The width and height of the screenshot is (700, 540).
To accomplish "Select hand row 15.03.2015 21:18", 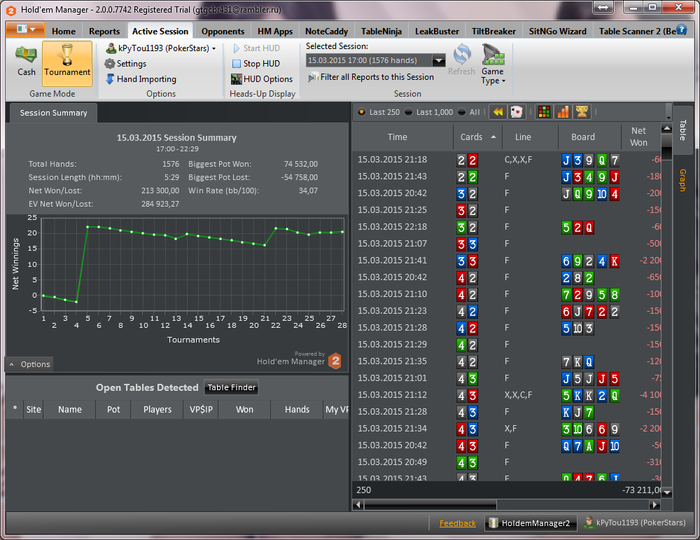I will (506, 160).
